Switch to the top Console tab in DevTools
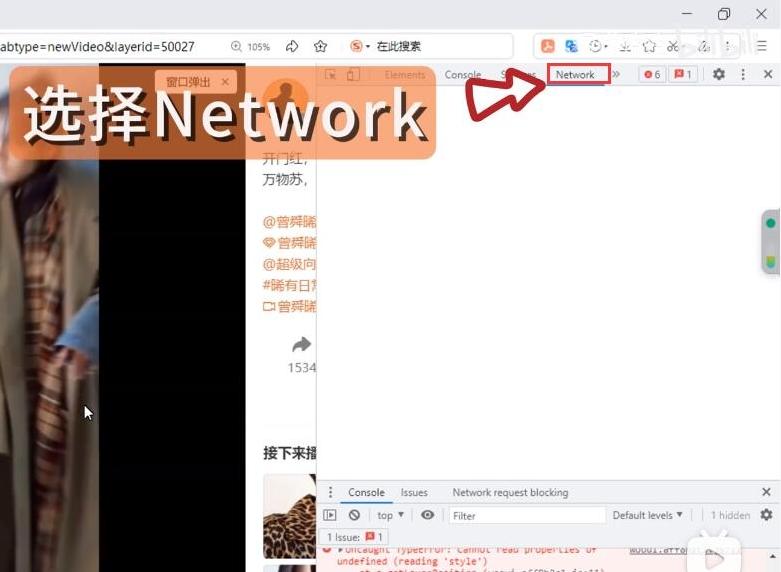Viewport: 781px width, 572px height. coord(463,75)
